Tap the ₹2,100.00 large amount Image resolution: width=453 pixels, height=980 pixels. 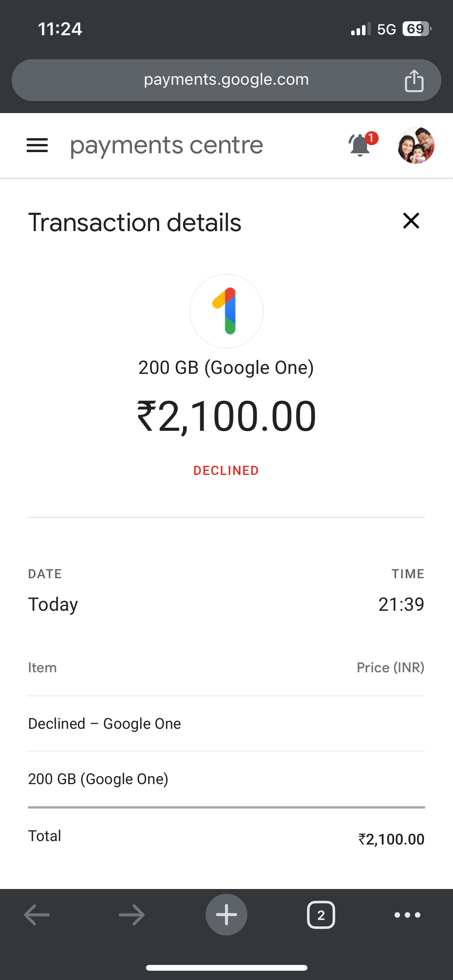pos(226,416)
